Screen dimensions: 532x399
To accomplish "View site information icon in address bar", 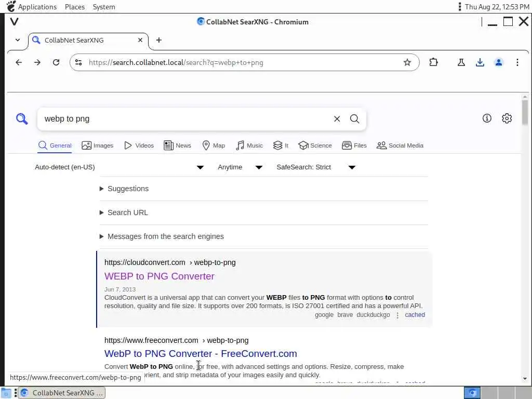I will point(79,62).
